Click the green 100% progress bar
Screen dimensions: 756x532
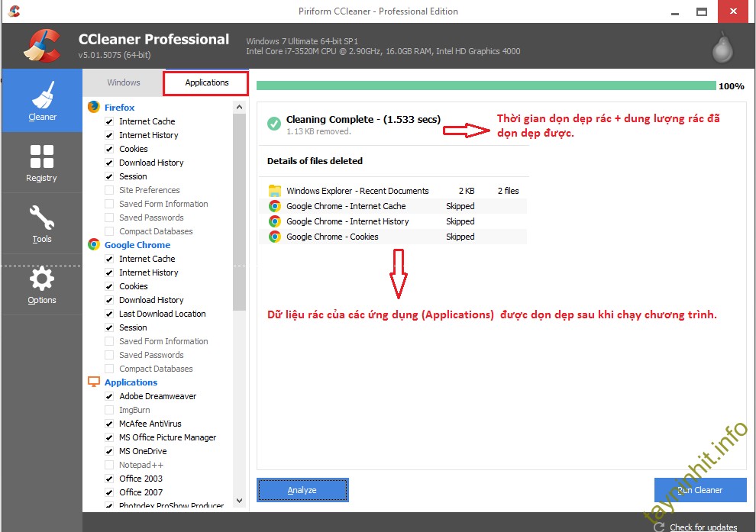pyautogui.click(x=486, y=85)
